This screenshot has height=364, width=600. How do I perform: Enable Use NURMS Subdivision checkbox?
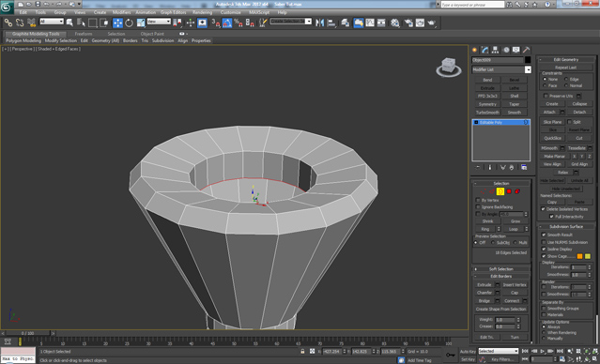click(x=544, y=242)
